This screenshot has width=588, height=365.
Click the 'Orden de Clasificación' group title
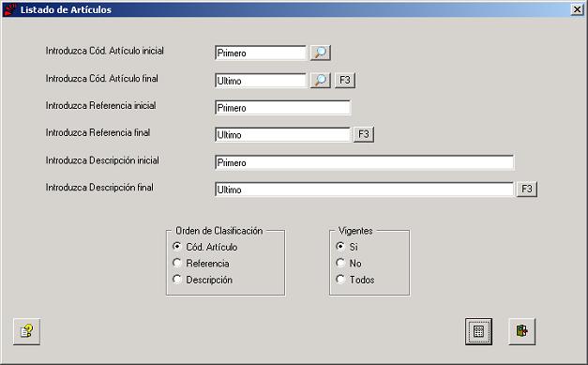pyautogui.click(x=219, y=231)
